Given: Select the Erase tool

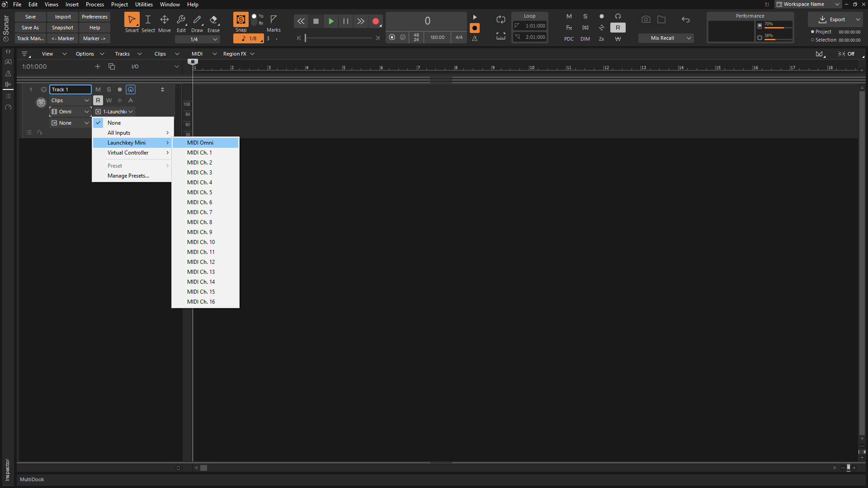Looking at the screenshot, I should (213, 20).
